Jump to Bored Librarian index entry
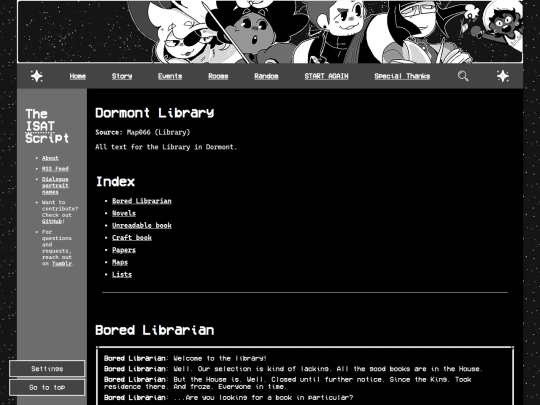 pyautogui.click(x=142, y=201)
